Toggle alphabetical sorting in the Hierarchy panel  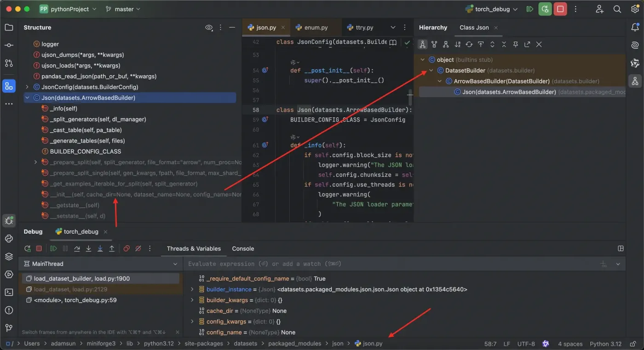click(x=457, y=44)
